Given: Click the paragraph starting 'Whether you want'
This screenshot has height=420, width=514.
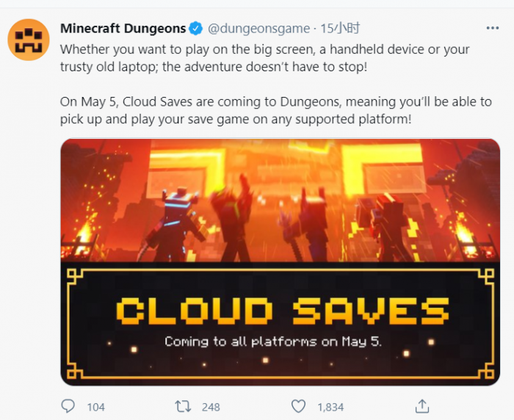Looking at the screenshot, I should click(264, 57).
